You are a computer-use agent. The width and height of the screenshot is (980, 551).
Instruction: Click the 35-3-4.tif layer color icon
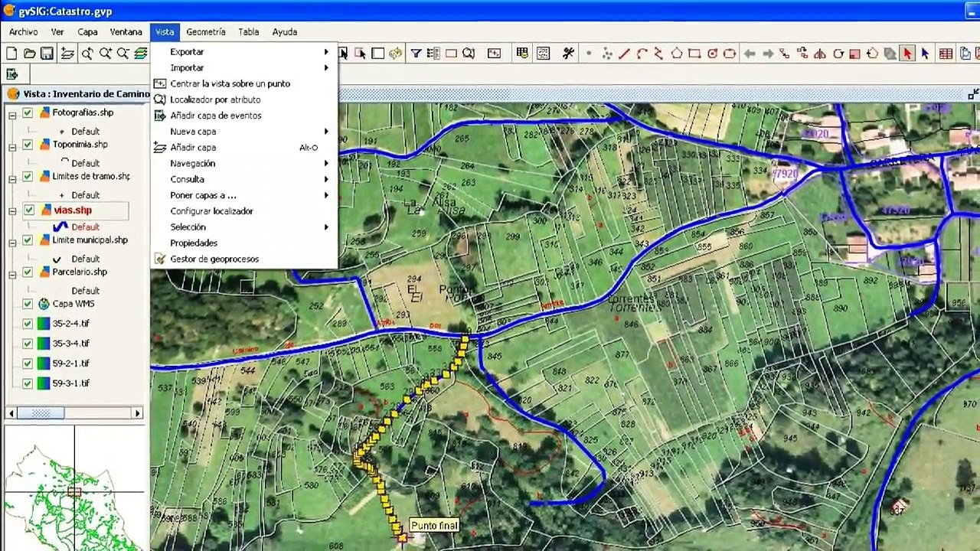coord(44,344)
